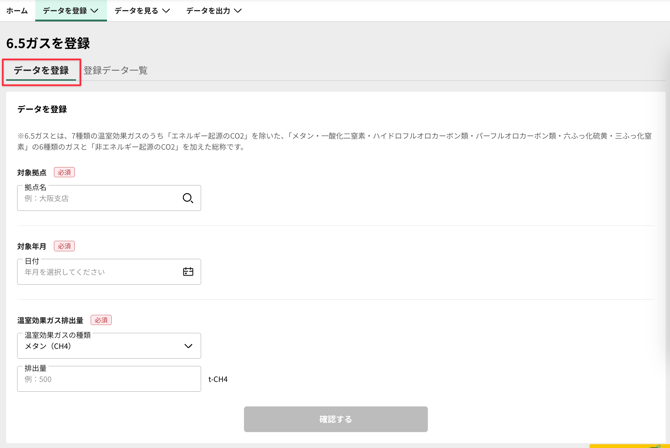Viewport: 670px width, 448px height.
Task: Select the データを登録 tab under the heading
Action: click(x=41, y=71)
